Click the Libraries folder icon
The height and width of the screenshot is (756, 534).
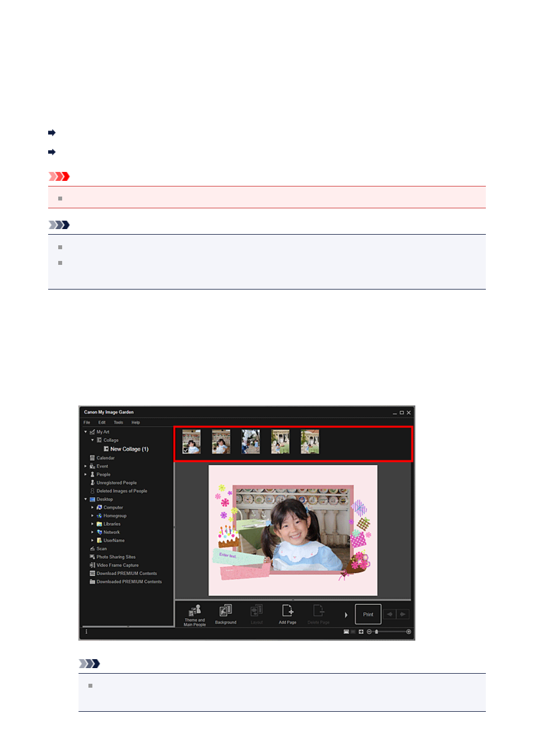[x=99, y=524]
